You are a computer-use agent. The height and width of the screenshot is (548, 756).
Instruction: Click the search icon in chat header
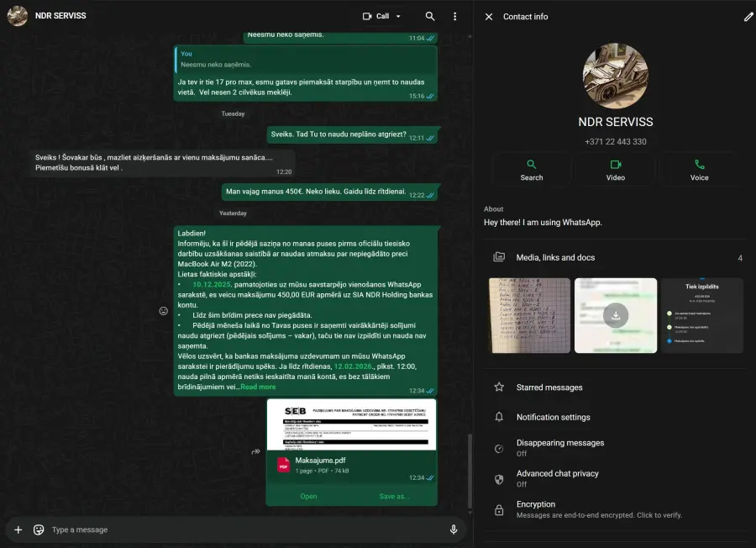coord(430,16)
